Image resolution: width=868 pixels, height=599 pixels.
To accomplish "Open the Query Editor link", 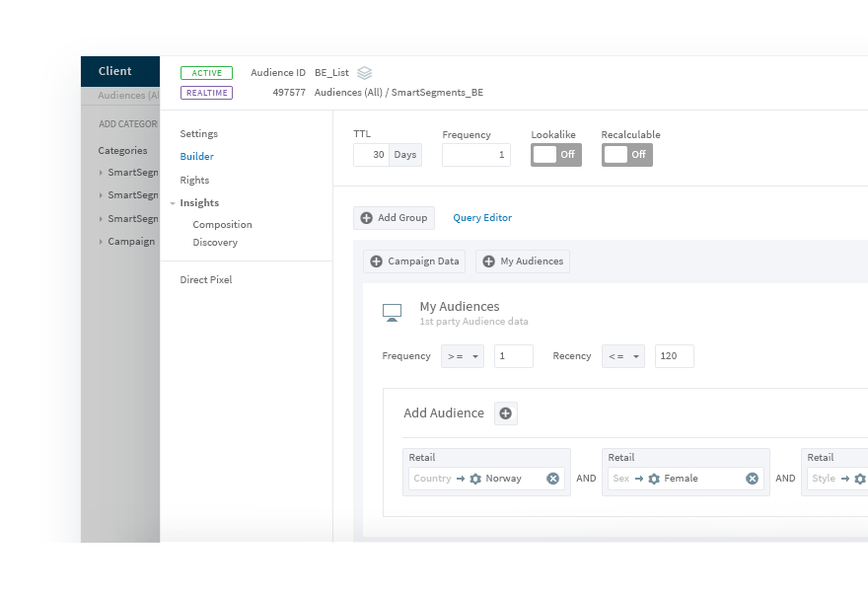I will click(482, 217).
